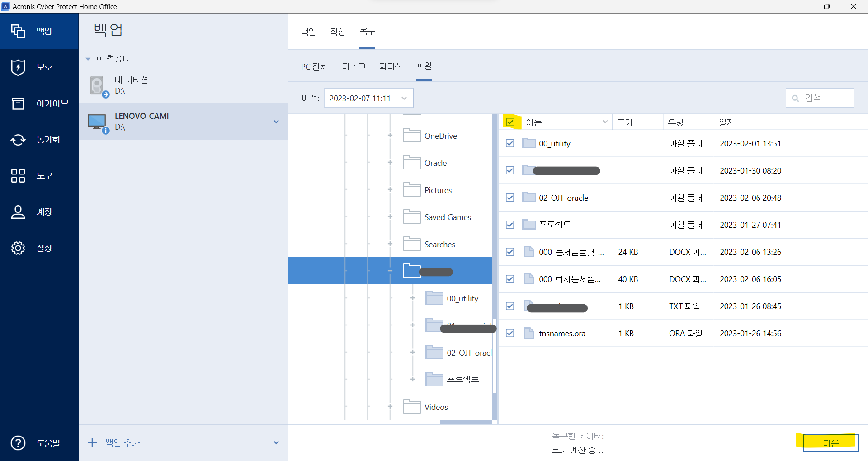Click the 다음 button

tap(830, 443)
